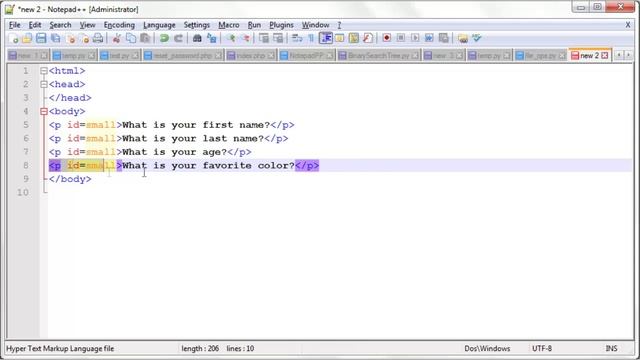Screen dimensions: 640x360
Task: Click Dos\Windows line ending in status bar
Action: [487, 349]
